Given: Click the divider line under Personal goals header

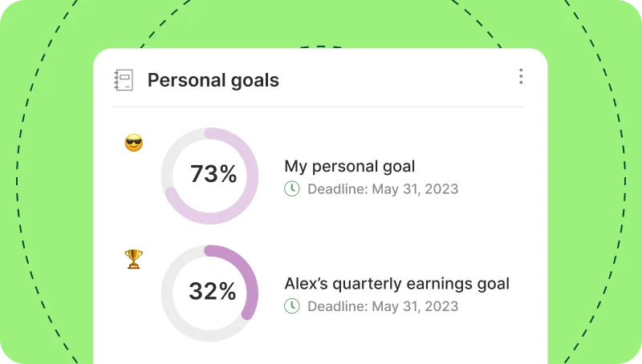Looking at the screenshot, I should pos(319,107).
